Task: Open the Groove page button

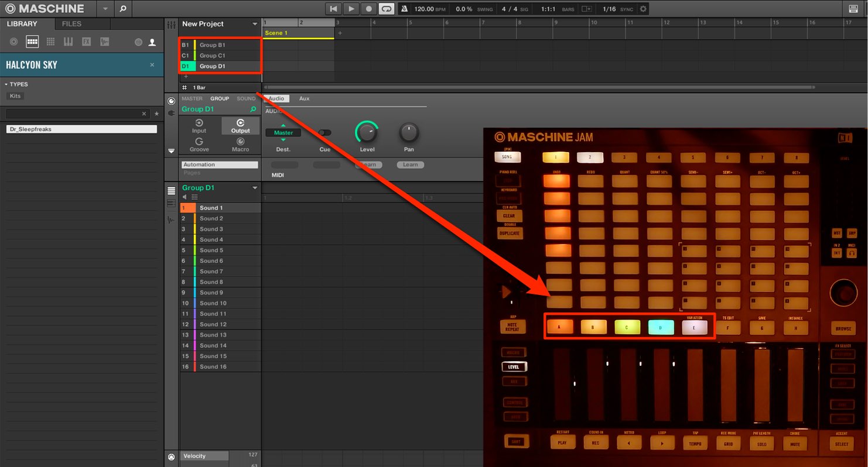Action: [x=199, y=145]
